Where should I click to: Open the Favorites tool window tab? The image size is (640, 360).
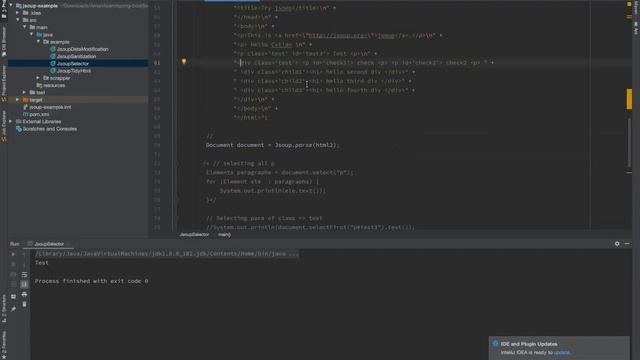coord(4,345)
